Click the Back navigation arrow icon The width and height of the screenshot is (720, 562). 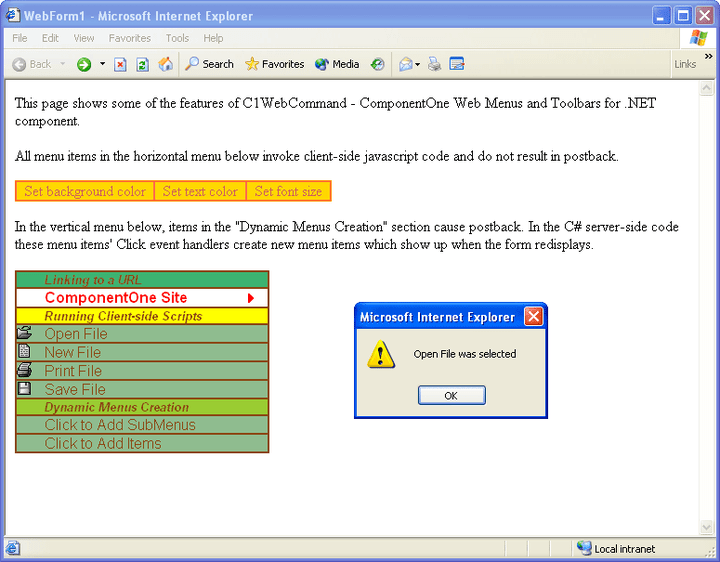(19, 64)
